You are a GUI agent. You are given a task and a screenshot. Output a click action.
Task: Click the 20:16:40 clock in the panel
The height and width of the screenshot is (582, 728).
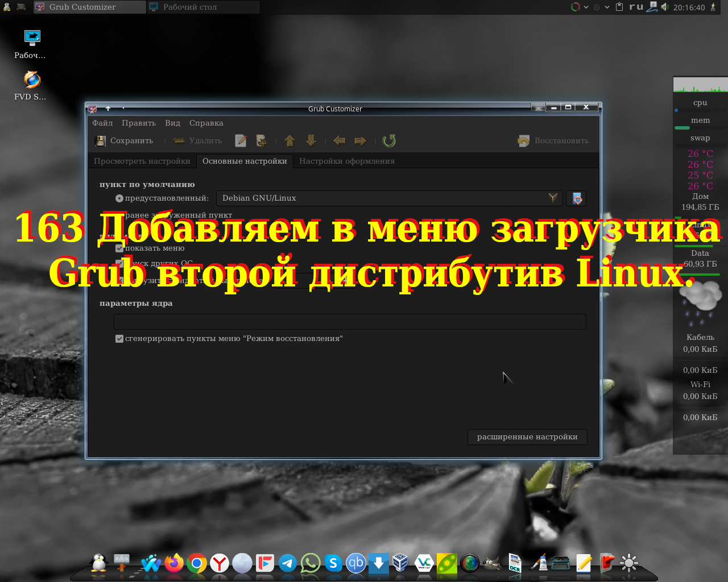point(689,7)
